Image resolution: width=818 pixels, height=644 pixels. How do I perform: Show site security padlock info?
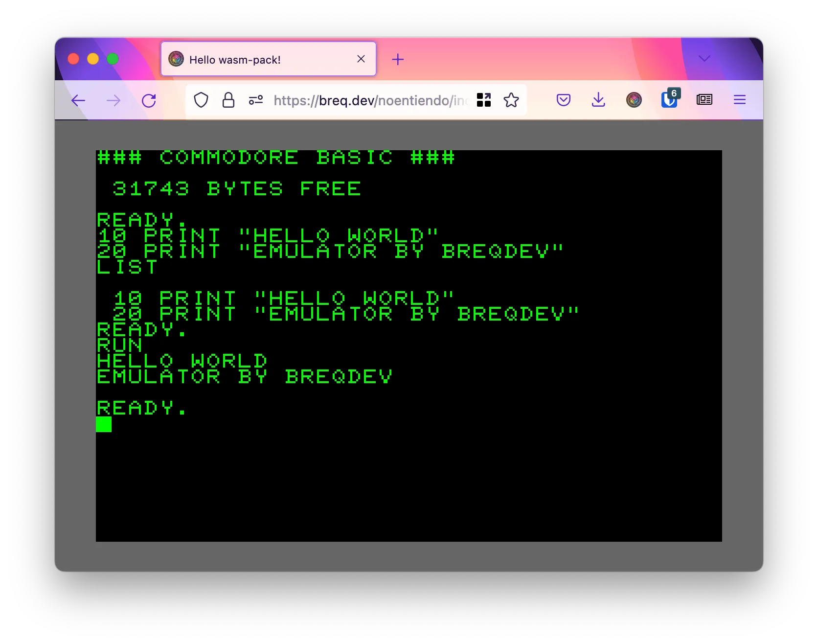pos(228,100)
